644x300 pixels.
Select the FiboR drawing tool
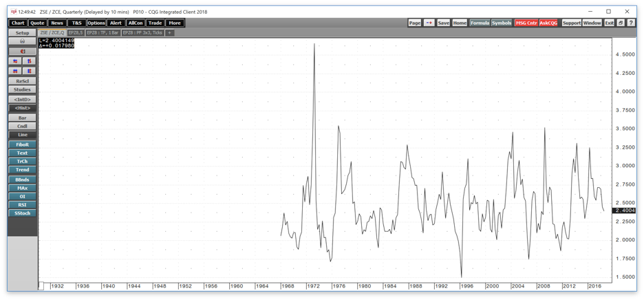(x=22, y=144)
